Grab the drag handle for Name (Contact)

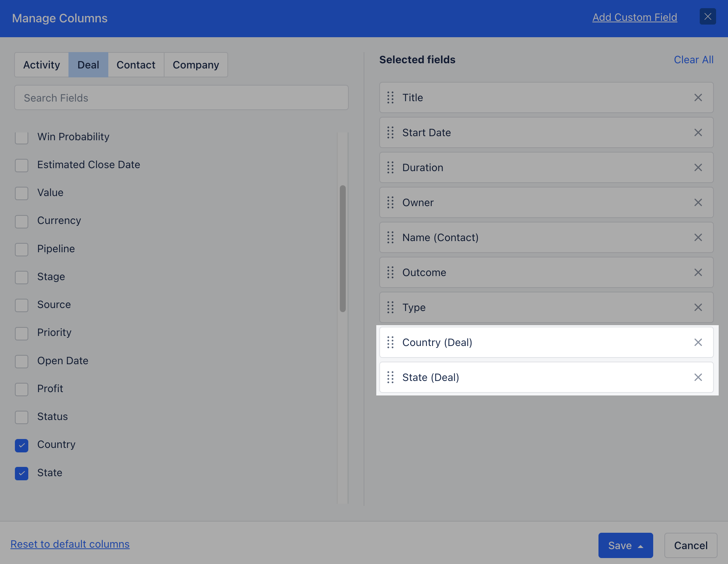(x=390, y=237)
